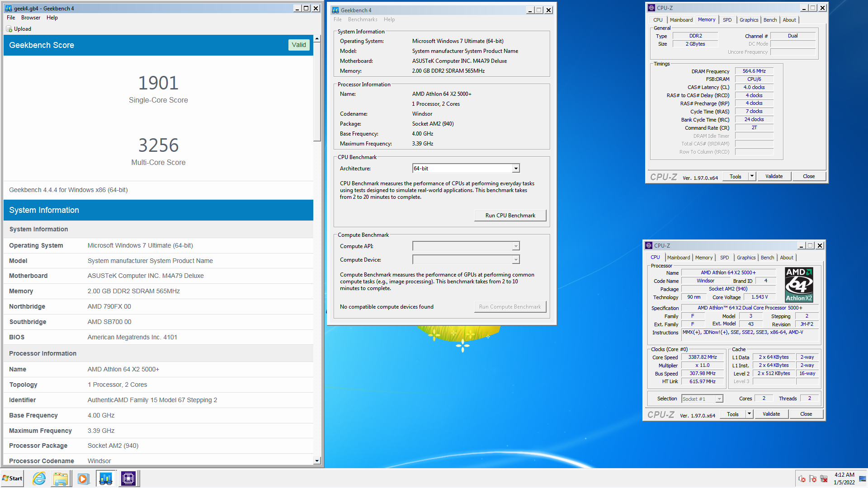This screenshot has height=488, width=868.
Task: Click Identifier row AuthenticAMD Family 15
Action: click(158, 400)
